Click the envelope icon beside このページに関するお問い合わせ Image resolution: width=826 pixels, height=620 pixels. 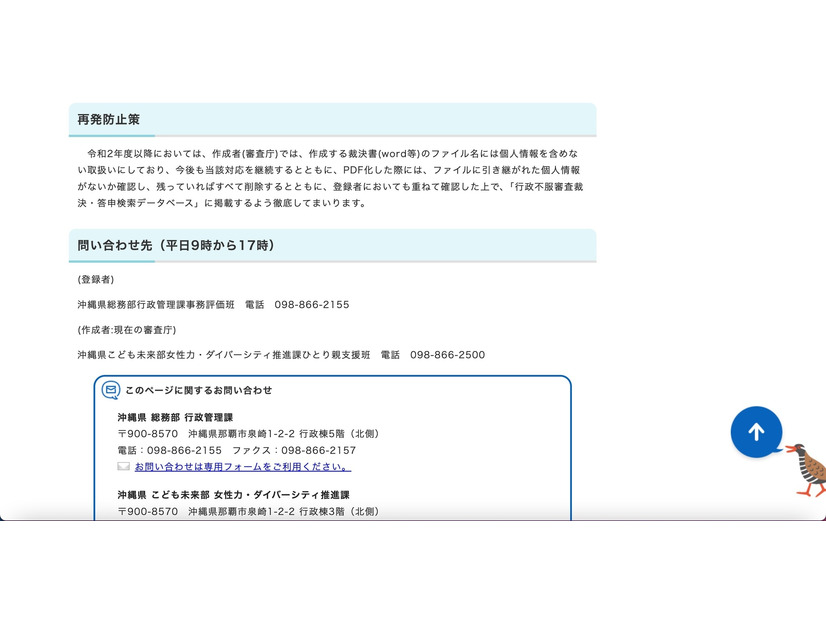tap(111, 390)
